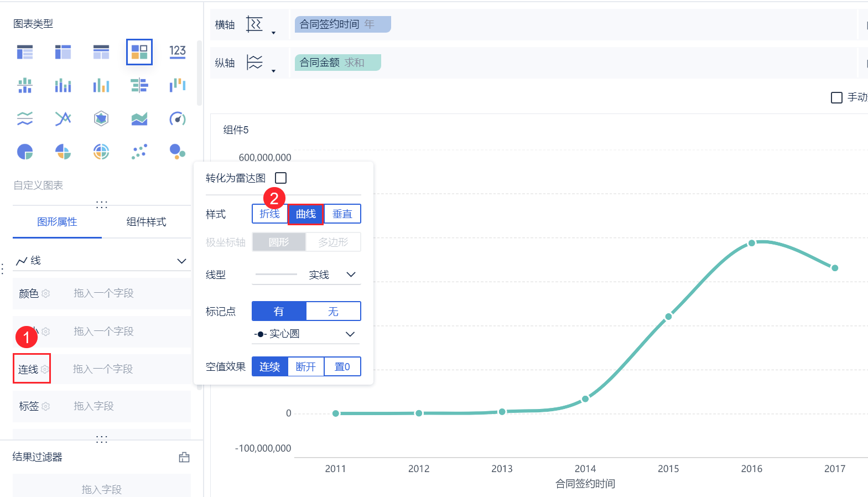Switch to the 图形属性 tab
This screenshot has height=497, width=868.
click(x=57, y=222)
